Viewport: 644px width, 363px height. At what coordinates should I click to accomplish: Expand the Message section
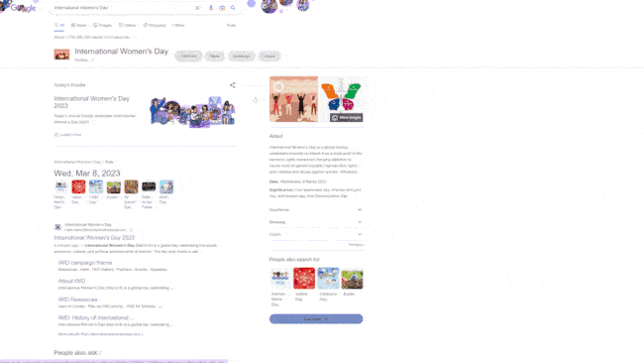pyautogui.click(x=316, y=222)
